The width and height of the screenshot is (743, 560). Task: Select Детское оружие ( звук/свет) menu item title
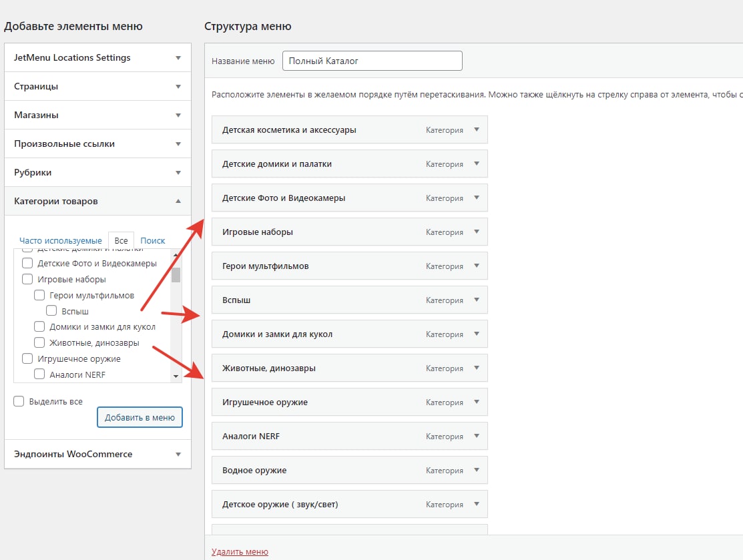(x=280, y=505)
